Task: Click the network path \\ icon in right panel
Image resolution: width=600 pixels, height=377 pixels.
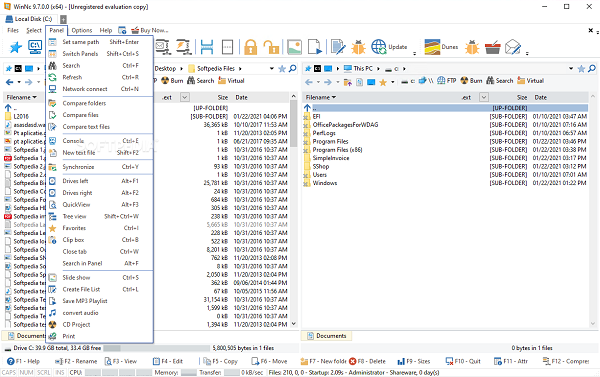Action: (x=426, y=81)
